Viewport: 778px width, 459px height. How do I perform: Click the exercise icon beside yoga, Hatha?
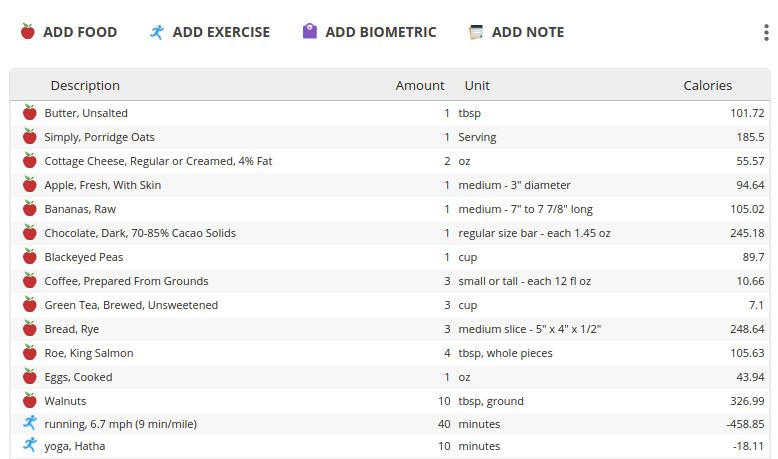click(29, 445)
